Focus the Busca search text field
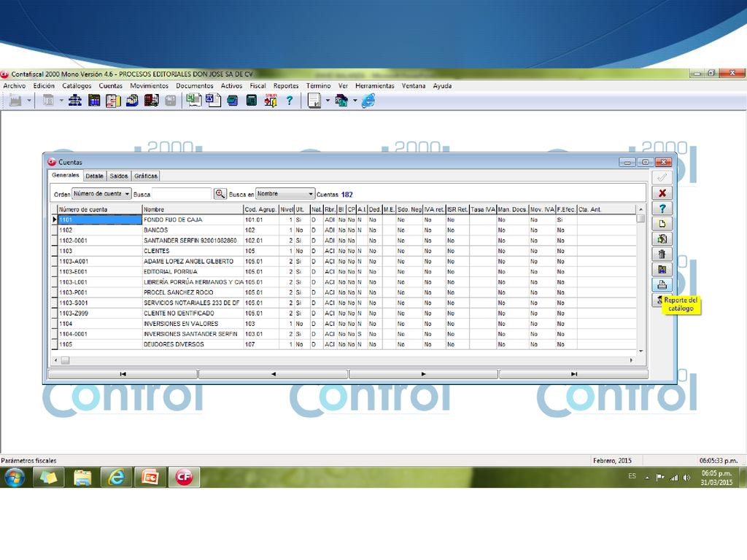The image size is (747, 560). click(182, 194)
